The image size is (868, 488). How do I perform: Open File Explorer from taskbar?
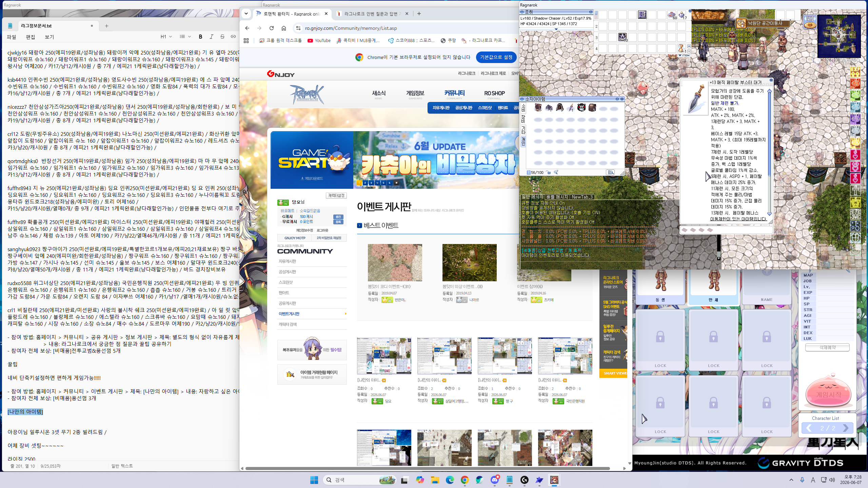[435, 480]
